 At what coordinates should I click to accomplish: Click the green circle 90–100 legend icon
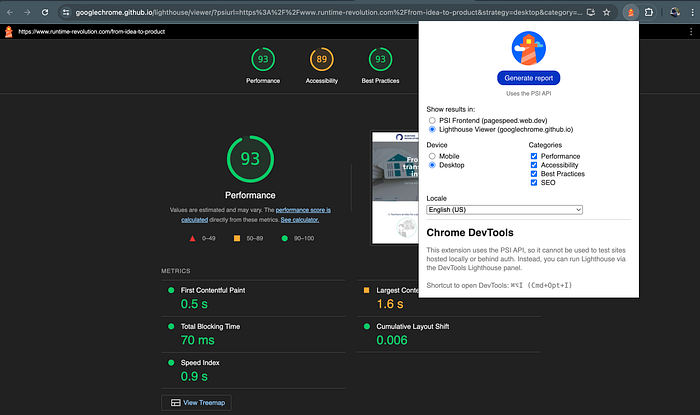pos(285,238)
